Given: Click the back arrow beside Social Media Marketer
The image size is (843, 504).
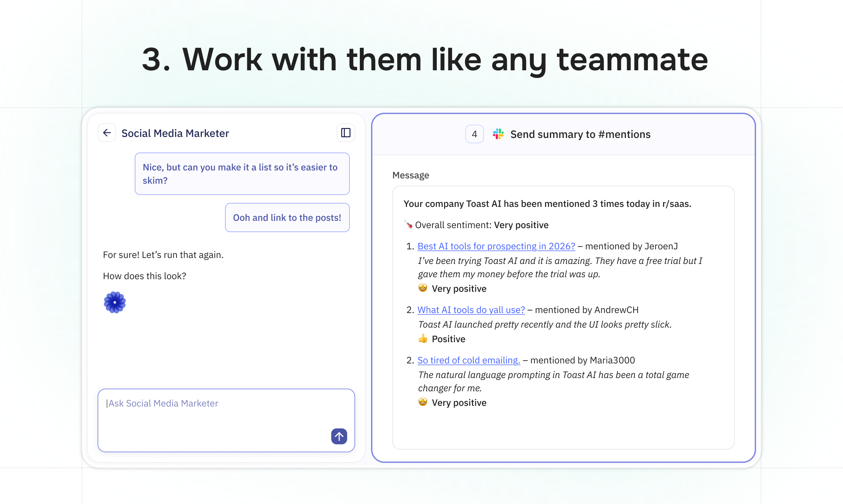Looking at the screenshot, I should (107, 132).
